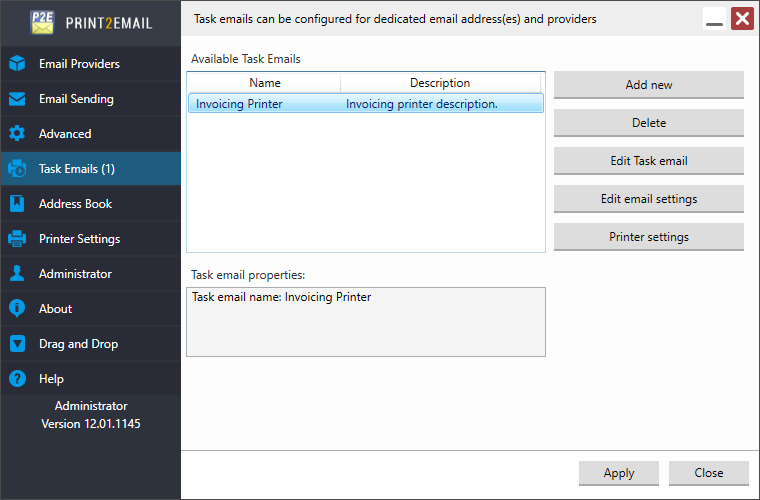This screenshot has height=500, width=760.
Task: Click the Description column header
Action: (440, 83)
